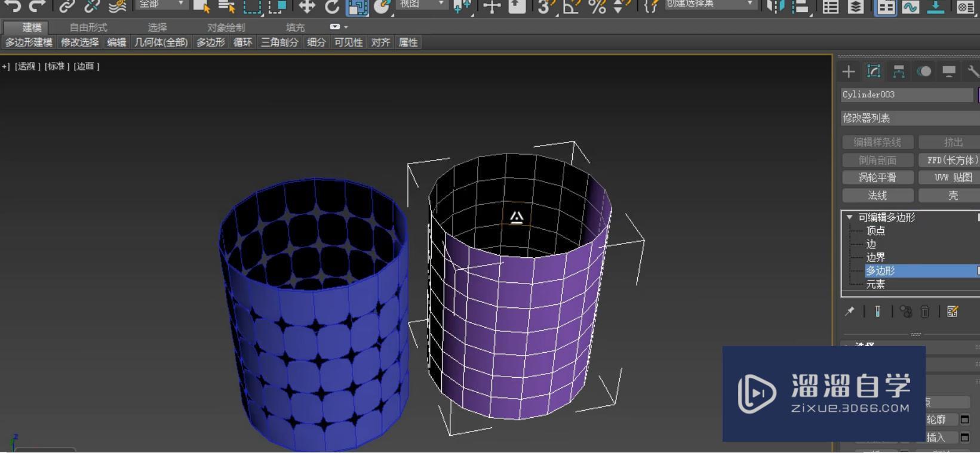Image resolution: width=980 pixels, height=453 pixels.
Task: Open the Create command panel tab
Action: tap(849, 72)
